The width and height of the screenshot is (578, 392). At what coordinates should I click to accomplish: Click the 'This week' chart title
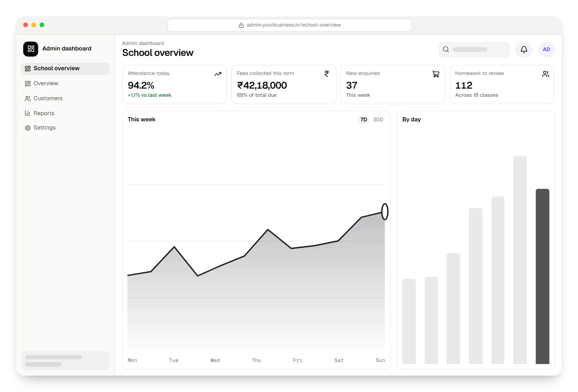click(x=141, y=120)
